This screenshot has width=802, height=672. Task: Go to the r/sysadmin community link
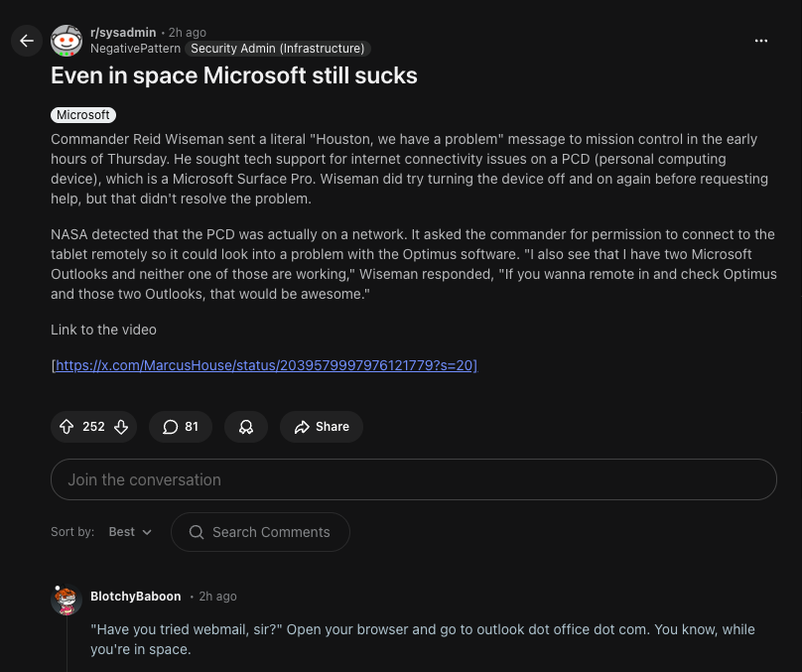click(x=123, y=33)
